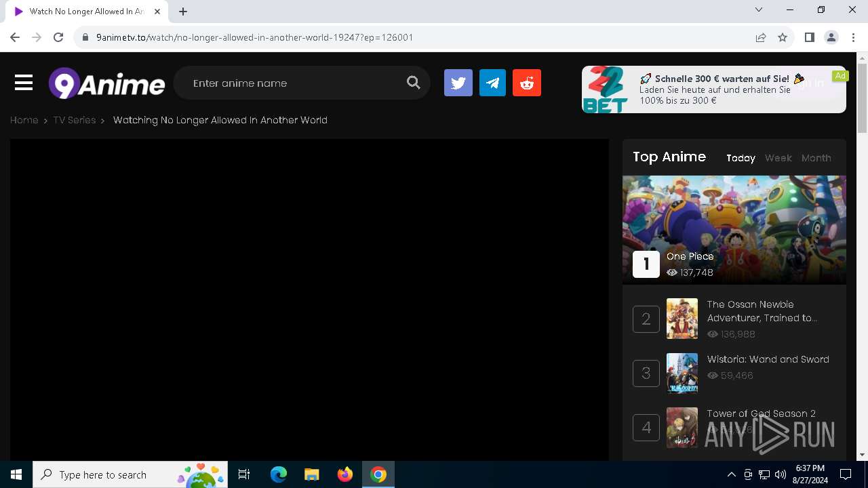The image size is (868, 488).
Task: Open Wistoria: Wand and Sword link
Action: click(768, 359)
